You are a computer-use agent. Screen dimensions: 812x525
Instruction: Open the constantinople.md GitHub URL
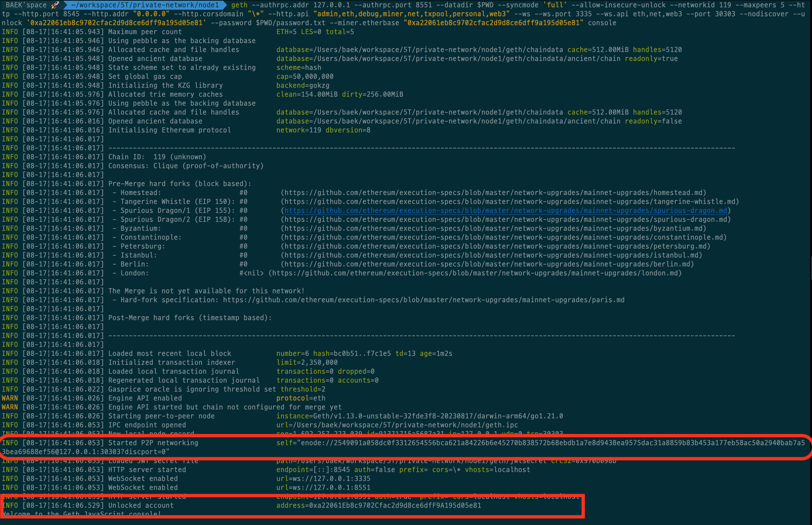pos(504,237)
